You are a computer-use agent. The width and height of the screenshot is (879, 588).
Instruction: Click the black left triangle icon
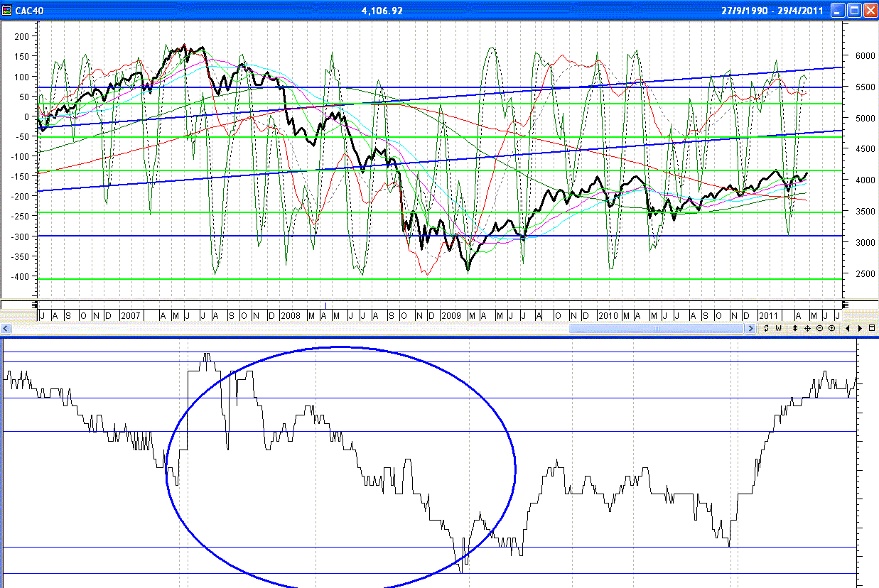[848, 328]
